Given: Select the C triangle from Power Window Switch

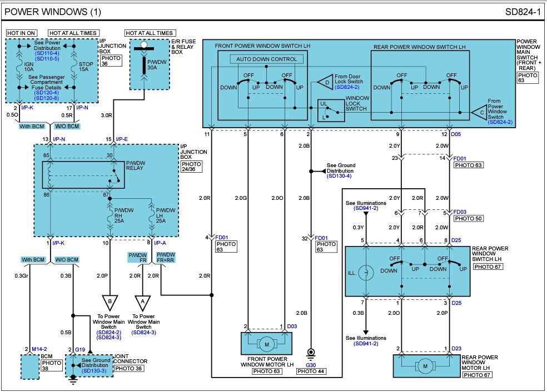Looking at the screenshot, I should 478,112.
